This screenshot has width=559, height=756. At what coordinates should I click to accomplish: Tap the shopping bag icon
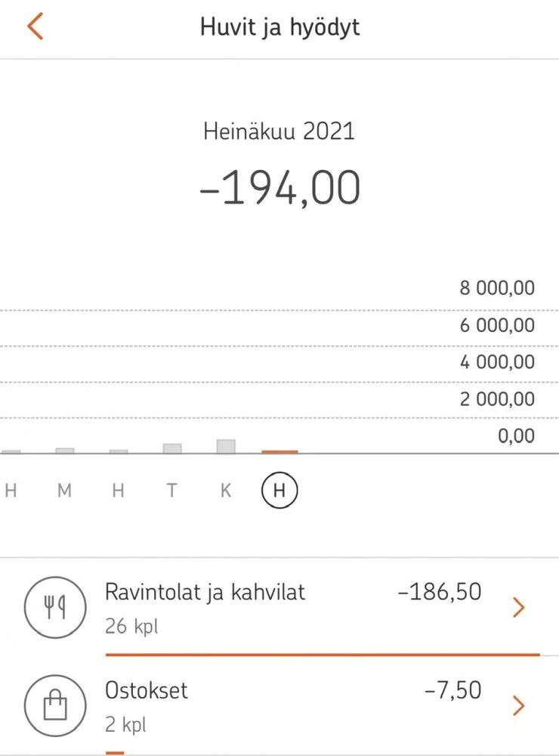[56, 705]
